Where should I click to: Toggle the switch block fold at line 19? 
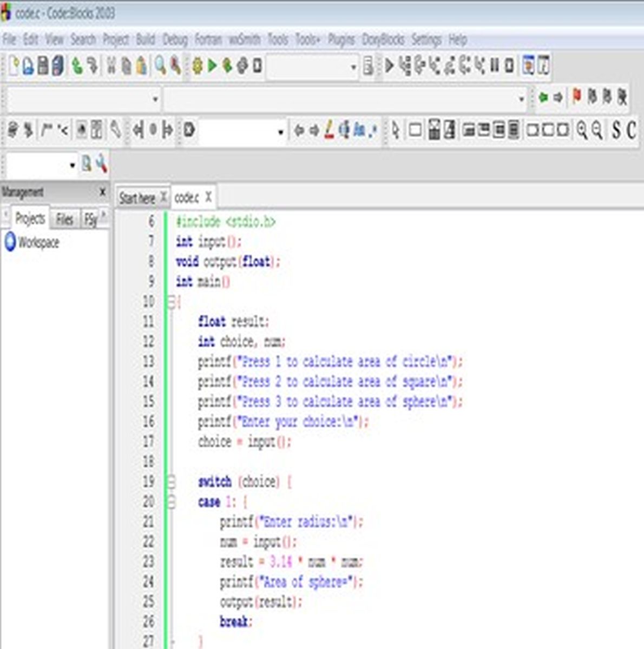pos(171,481)
